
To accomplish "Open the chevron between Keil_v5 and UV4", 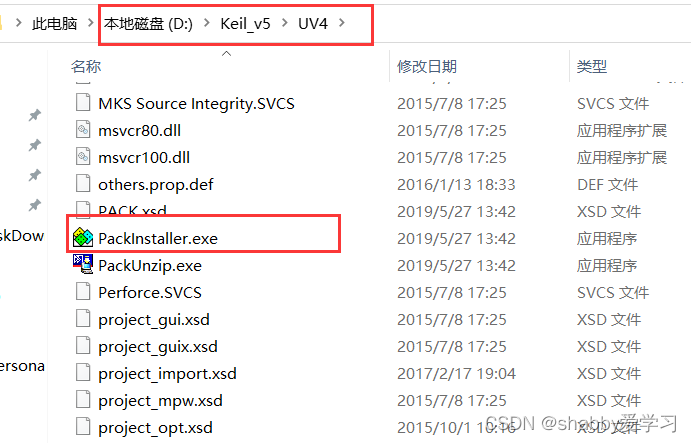I will point(285,24).
